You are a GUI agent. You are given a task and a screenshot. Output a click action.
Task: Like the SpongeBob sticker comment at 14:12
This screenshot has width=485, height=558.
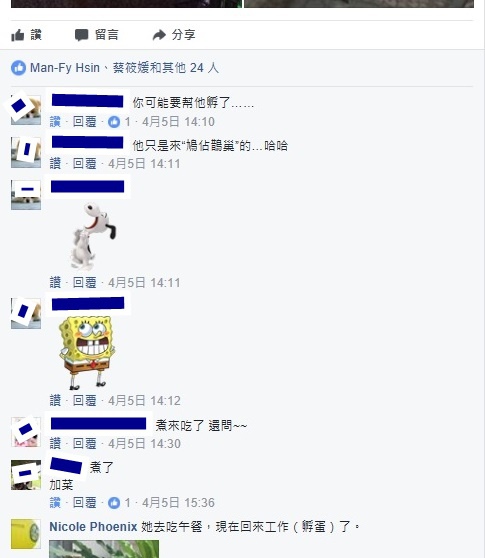point(55,401)
